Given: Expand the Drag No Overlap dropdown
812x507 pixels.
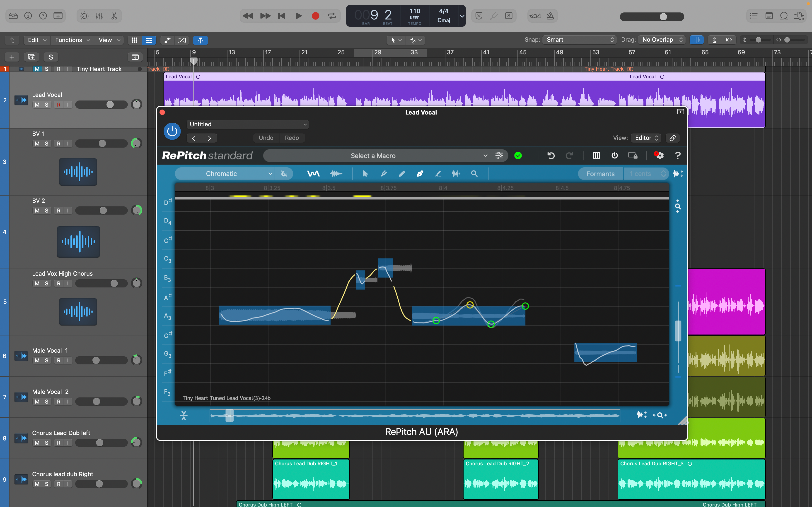Looking at the screenshot, I should 661,39.
